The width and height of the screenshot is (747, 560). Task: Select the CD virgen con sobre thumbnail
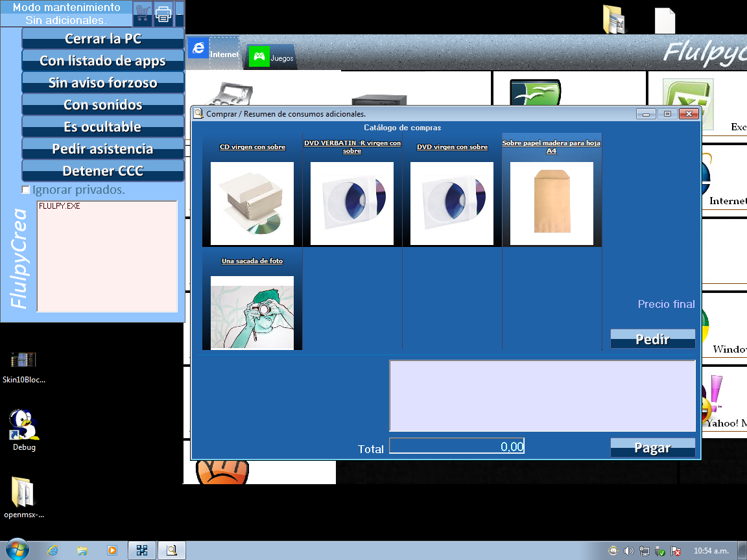[x=252, y=204]
